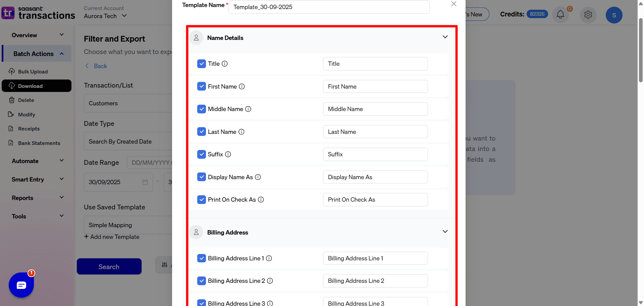Open the Delete batch action
Viewport: 644px width, 306px height.
tap(26, 100)
